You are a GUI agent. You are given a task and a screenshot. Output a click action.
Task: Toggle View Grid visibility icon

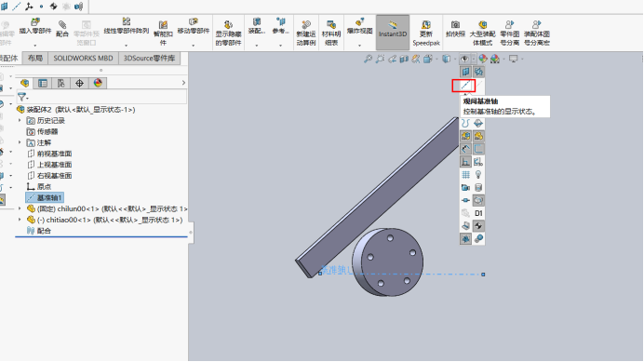(465, 175)
